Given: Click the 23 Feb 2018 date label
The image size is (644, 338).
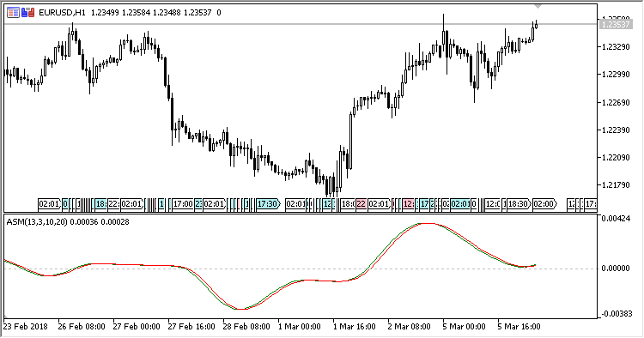Looking at the screenshot, I should click(x=26, y=327).
